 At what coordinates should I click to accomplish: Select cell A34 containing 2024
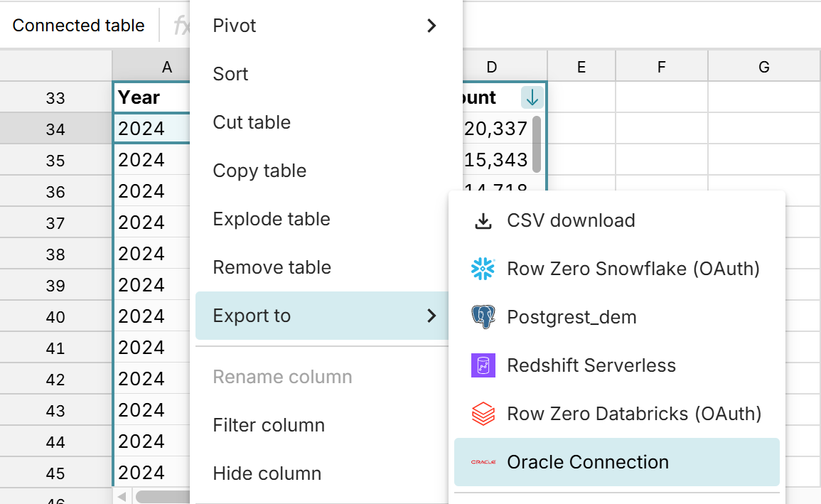pos(151,128)
